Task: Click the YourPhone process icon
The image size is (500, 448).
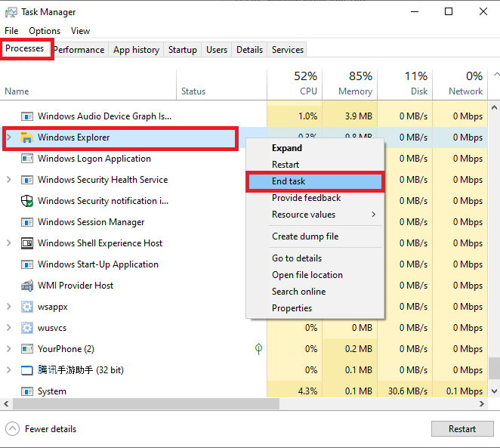Action: coord(26,349)
